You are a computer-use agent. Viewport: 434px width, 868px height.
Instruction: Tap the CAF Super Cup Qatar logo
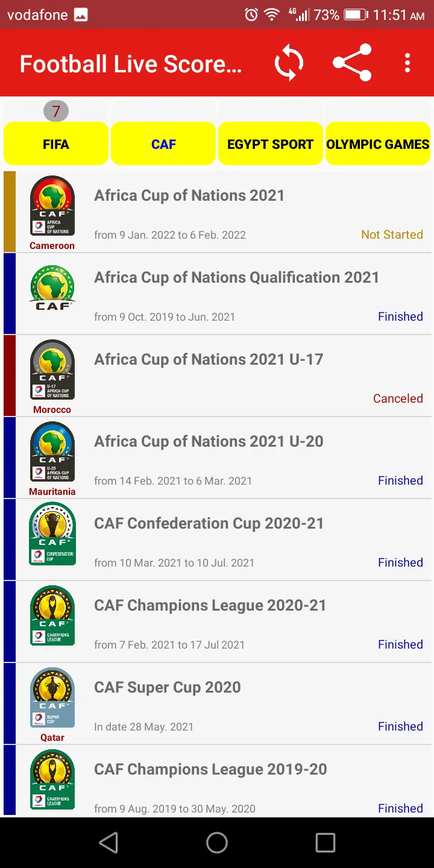pos(52,698)
